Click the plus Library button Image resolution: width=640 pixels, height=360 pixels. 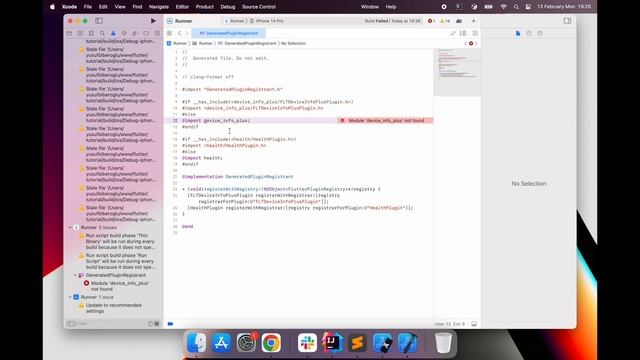[473, 21]
